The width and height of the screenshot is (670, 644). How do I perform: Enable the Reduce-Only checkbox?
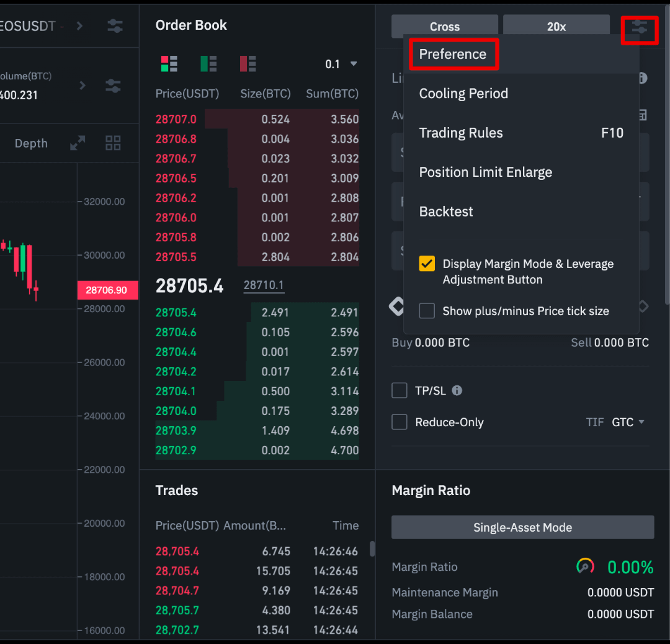point(400,423)
